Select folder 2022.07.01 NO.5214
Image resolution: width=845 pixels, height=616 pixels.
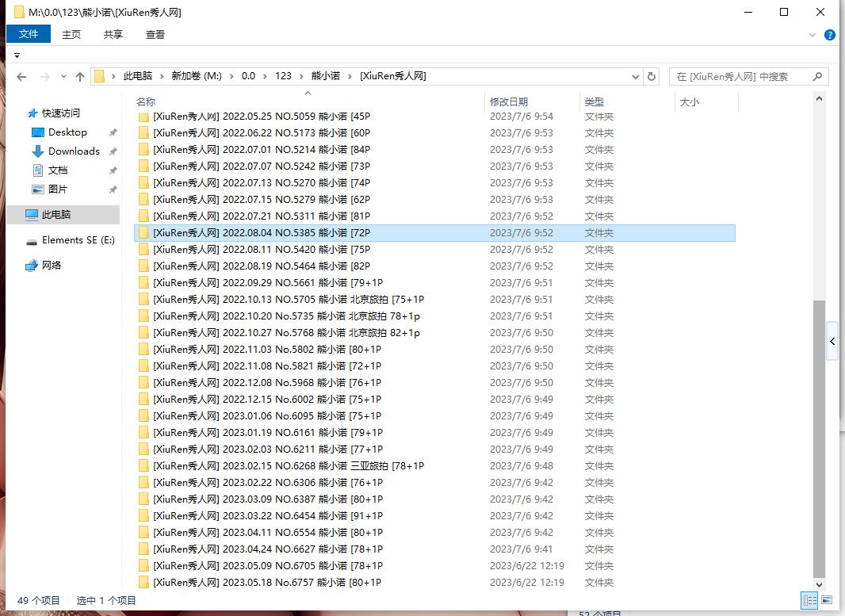pos(435,149)
